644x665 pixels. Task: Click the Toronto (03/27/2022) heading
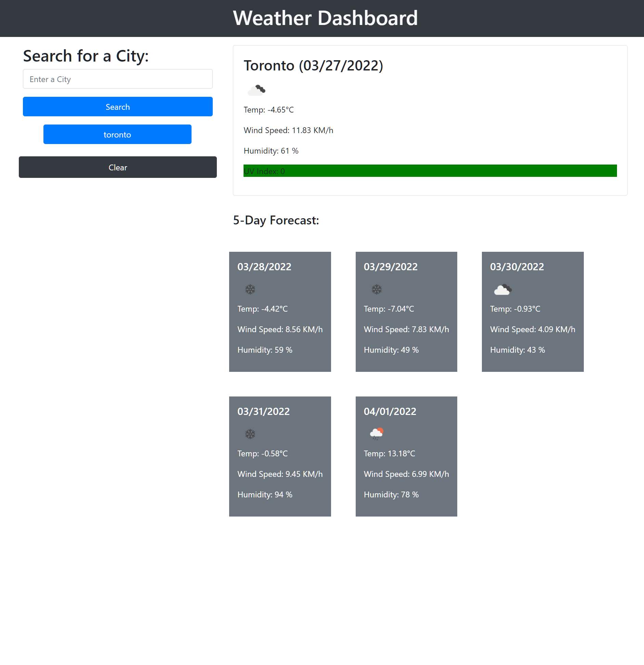[x=313, y=65]
